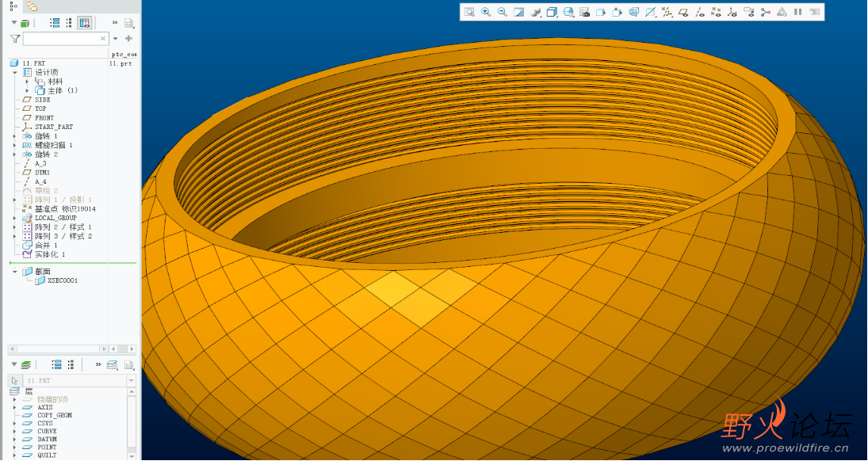Switch to the Folder Browser tab
This screenshot has width=868, height=461.
click(x=33, y=6)
